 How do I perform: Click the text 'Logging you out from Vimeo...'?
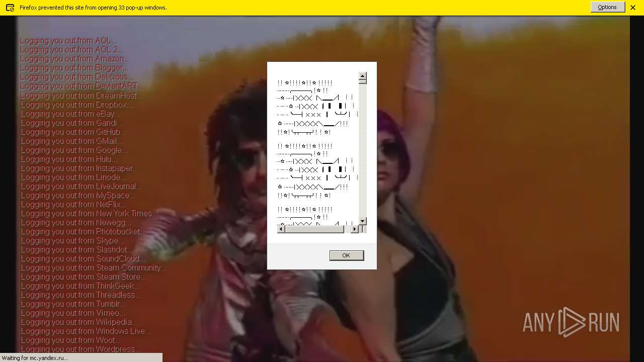click(73, 313)
